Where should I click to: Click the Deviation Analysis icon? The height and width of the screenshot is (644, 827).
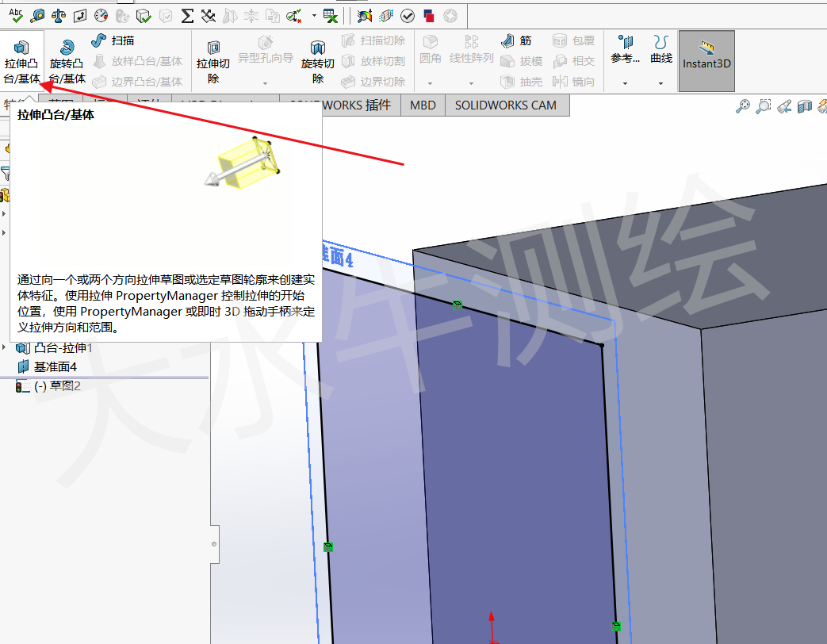point(209,16)
